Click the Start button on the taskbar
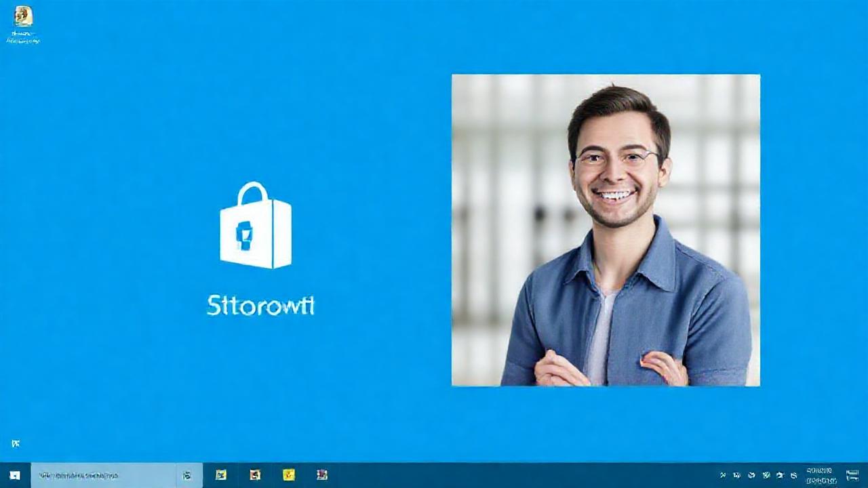The image size is (868, 488). tap(15, 476)
